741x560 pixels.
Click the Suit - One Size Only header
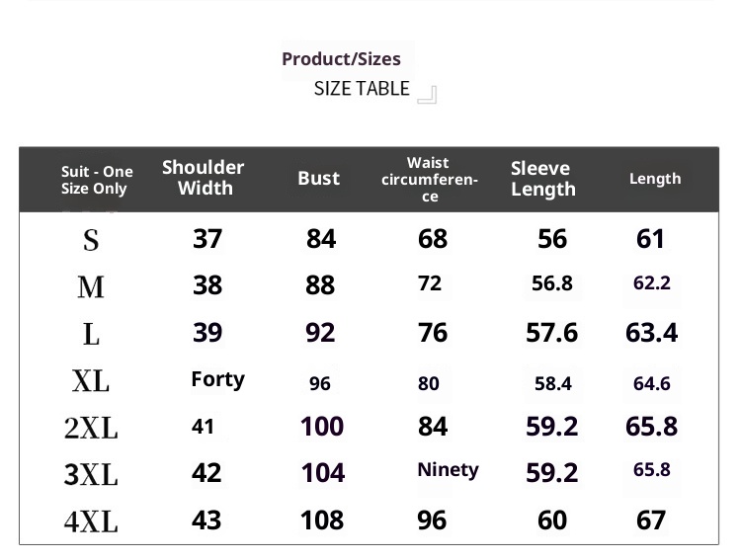[96, 180]
